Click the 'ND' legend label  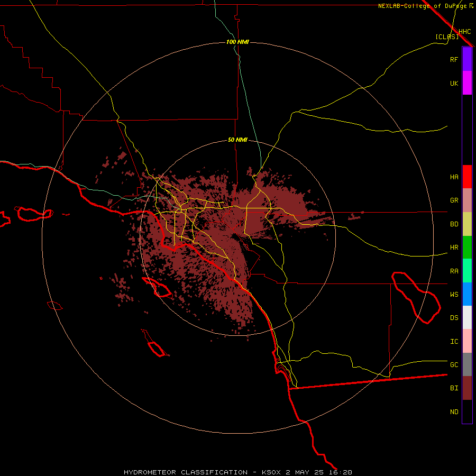[x=454, y=412]
